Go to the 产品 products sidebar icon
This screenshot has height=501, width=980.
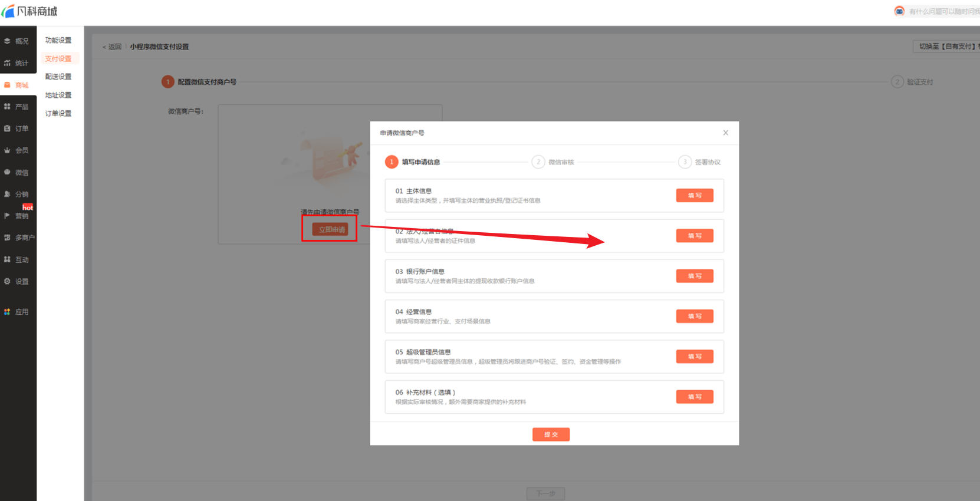click(7, 107)
